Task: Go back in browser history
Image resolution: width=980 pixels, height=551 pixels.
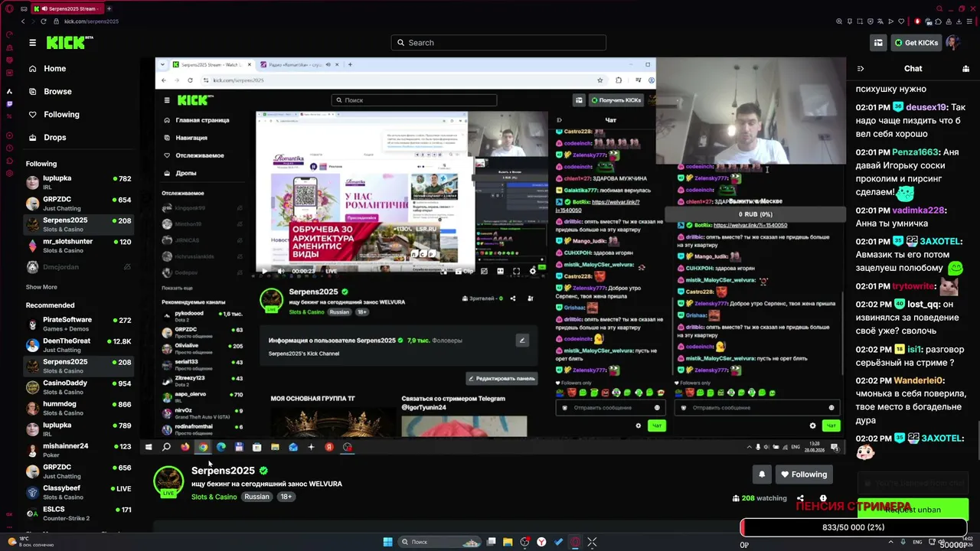Action: 23,21
